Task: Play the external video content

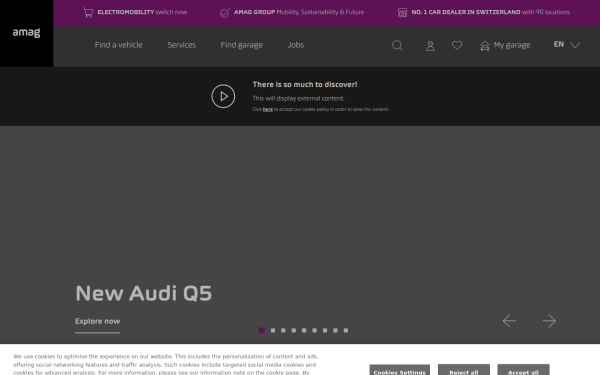Action: [x=223, y=96]
